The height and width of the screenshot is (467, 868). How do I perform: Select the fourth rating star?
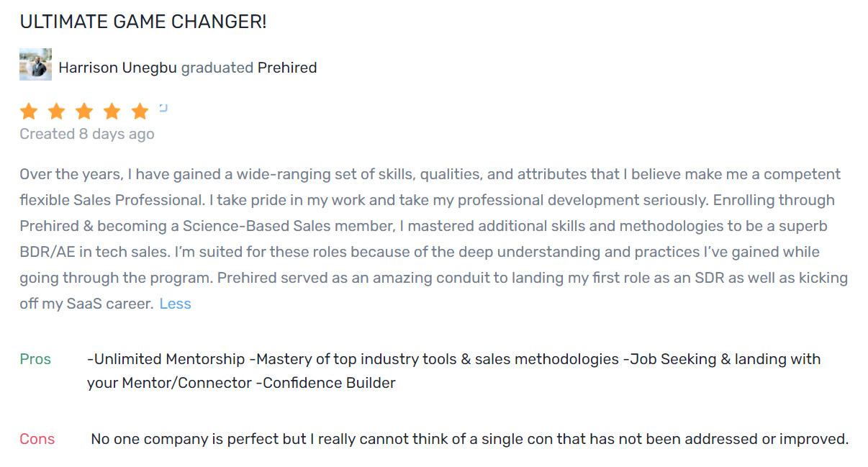(x=112, y=112)
